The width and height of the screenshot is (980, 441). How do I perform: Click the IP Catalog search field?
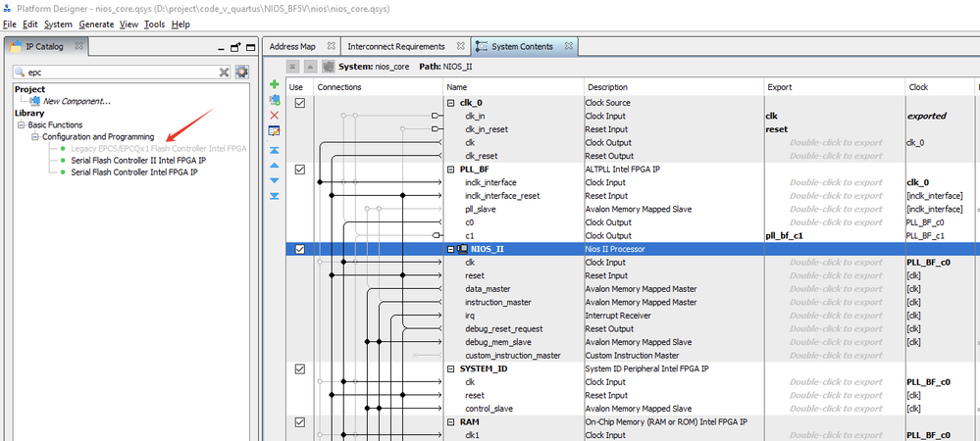click(118, 72)
